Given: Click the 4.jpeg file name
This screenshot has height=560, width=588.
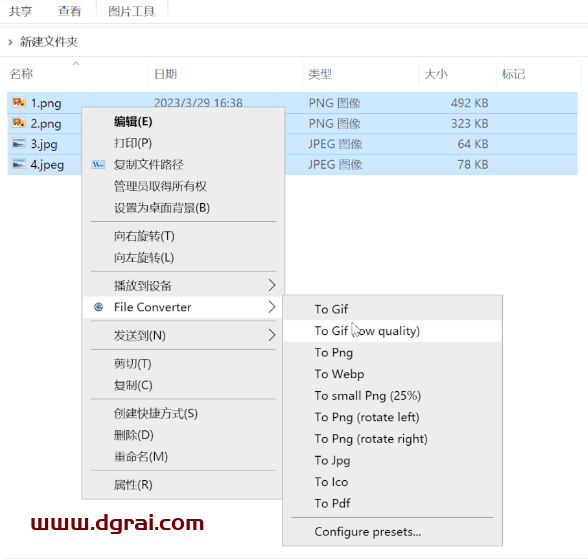Looking at the screenshot, I should pyautogui.click(x=47, y=165).
